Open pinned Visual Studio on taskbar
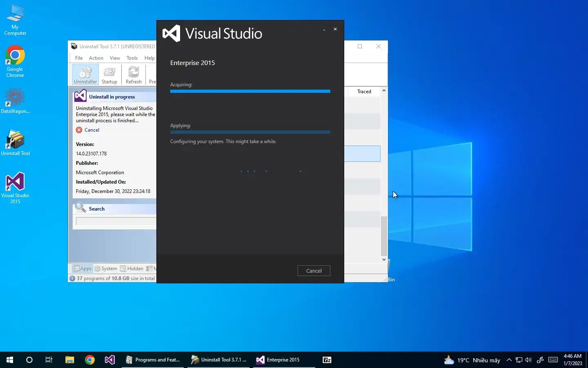The height and width of the screenshot is (368, 588). 110,360
